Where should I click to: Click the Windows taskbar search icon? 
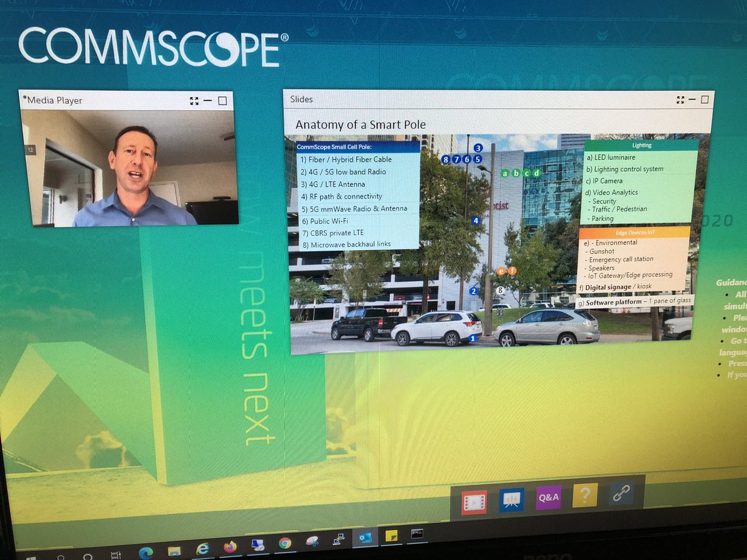tap(60, 556)
